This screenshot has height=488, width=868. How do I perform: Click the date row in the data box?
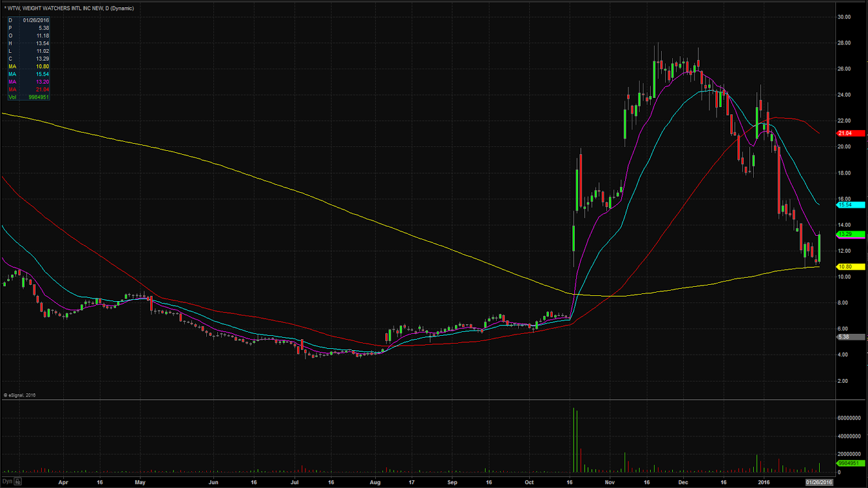[29, 20]
